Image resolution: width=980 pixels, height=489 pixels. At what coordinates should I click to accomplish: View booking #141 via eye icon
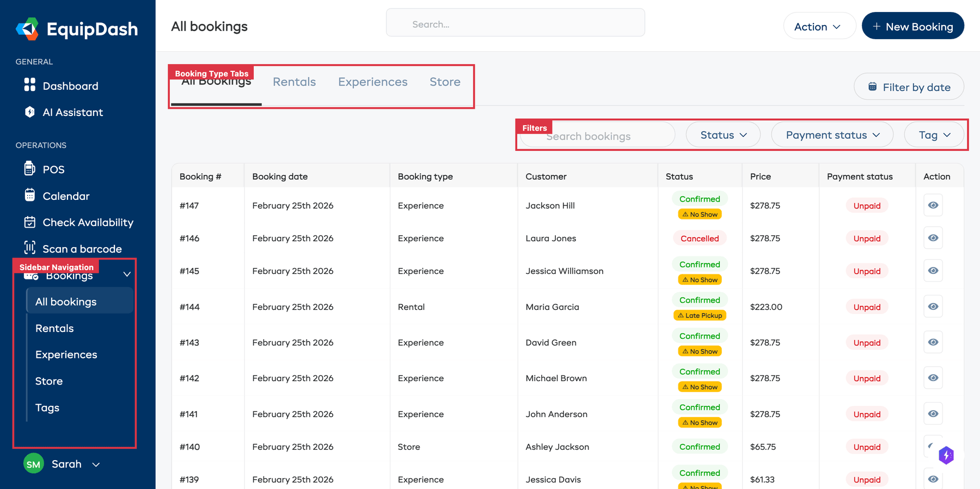[x=933, y=414]
